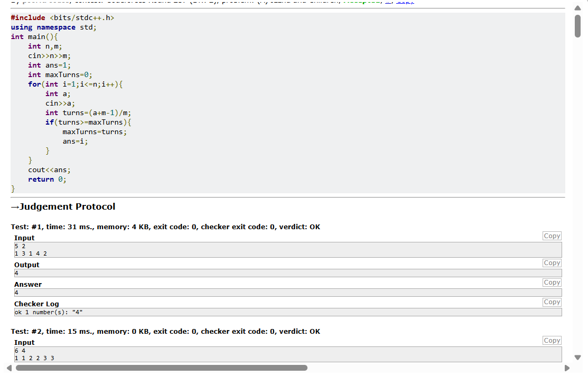Click the source code block
588x376 pixels.
[x=287, y=103]
